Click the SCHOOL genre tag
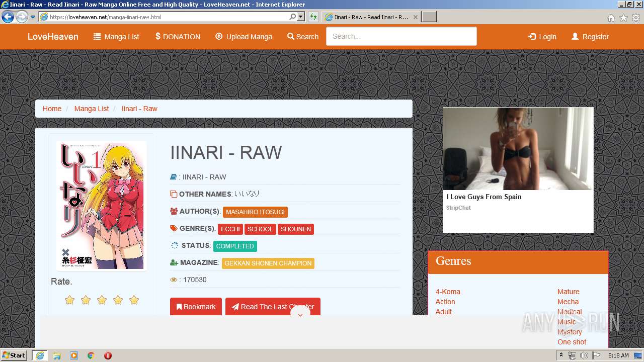 [x=260, y=229]
